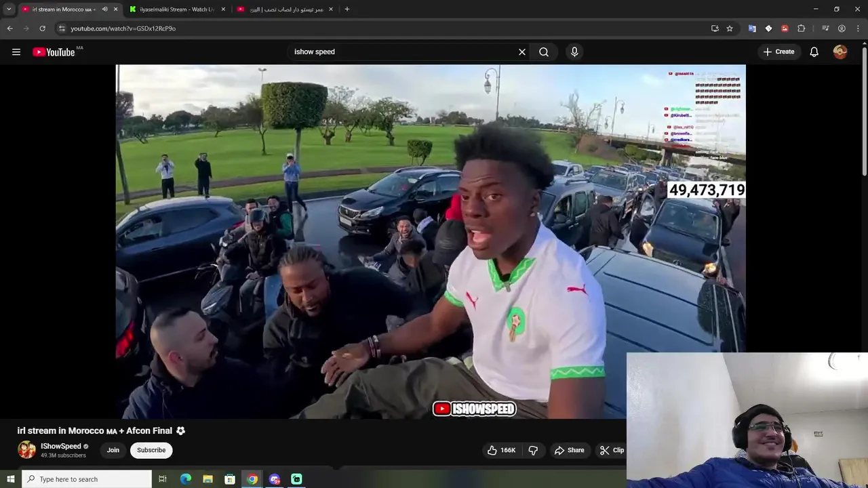The width and height of the screenshot is (868, 488).
Task: Open a new browser tab
Action: coord(347,9)
